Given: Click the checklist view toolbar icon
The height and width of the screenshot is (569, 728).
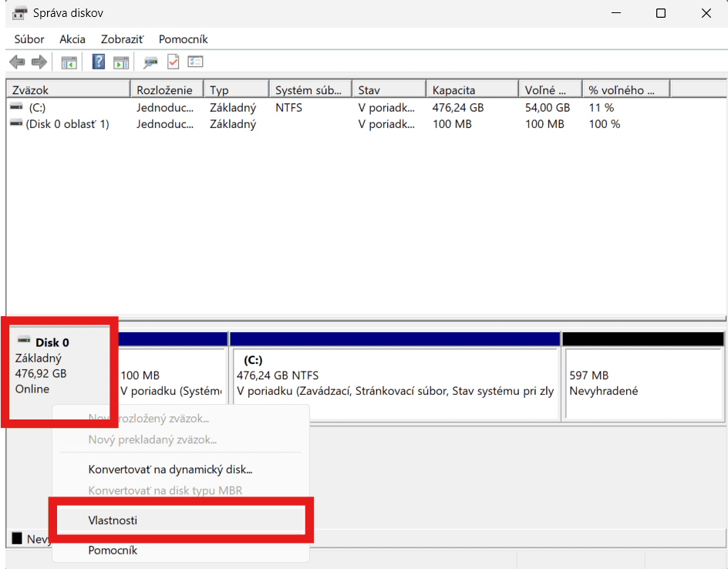Looking at the screenshot, I should point(196,62).
